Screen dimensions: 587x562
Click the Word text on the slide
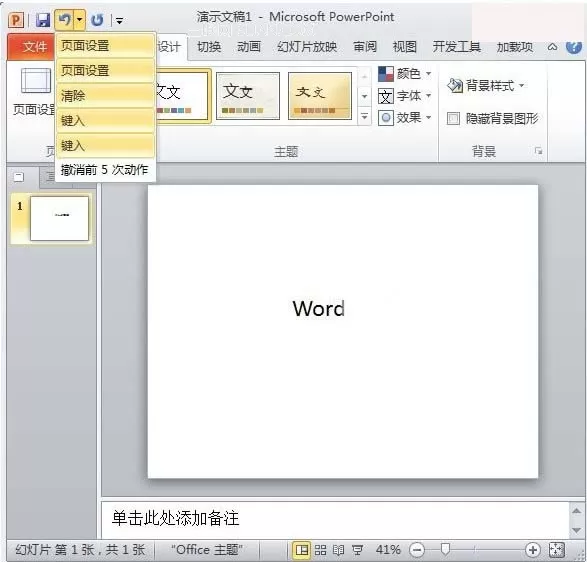[x=319, y=309]
